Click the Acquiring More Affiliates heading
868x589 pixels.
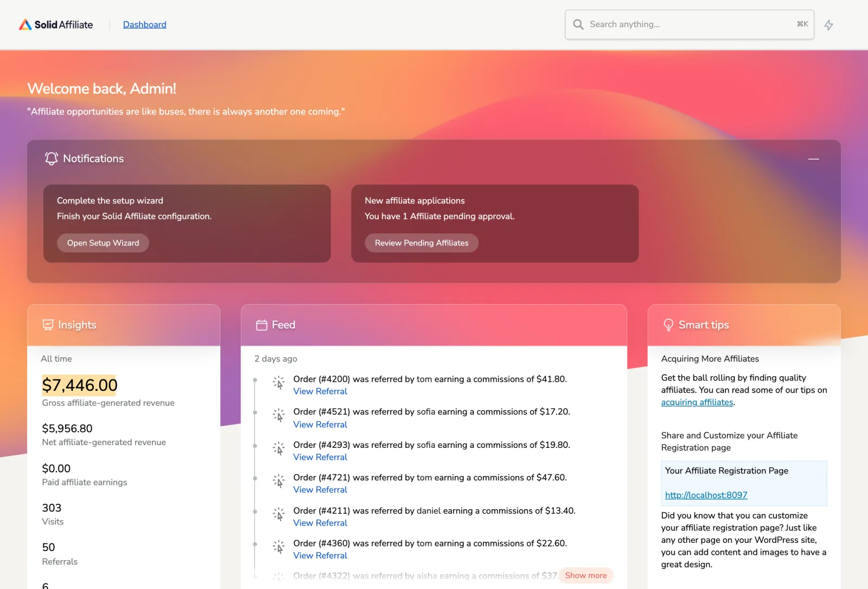pos(710,359)
